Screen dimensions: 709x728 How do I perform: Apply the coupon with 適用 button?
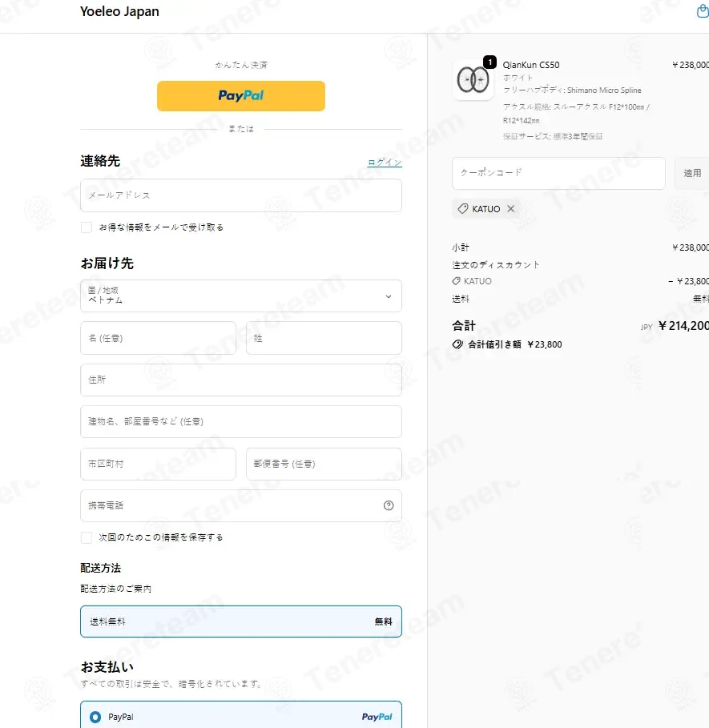click(x=692, y=173)
